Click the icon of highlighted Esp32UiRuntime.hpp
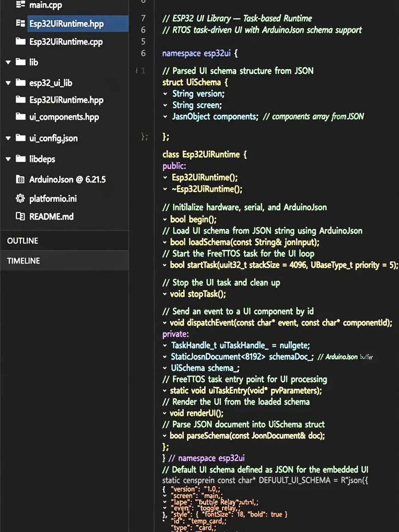 click(20, 23)
